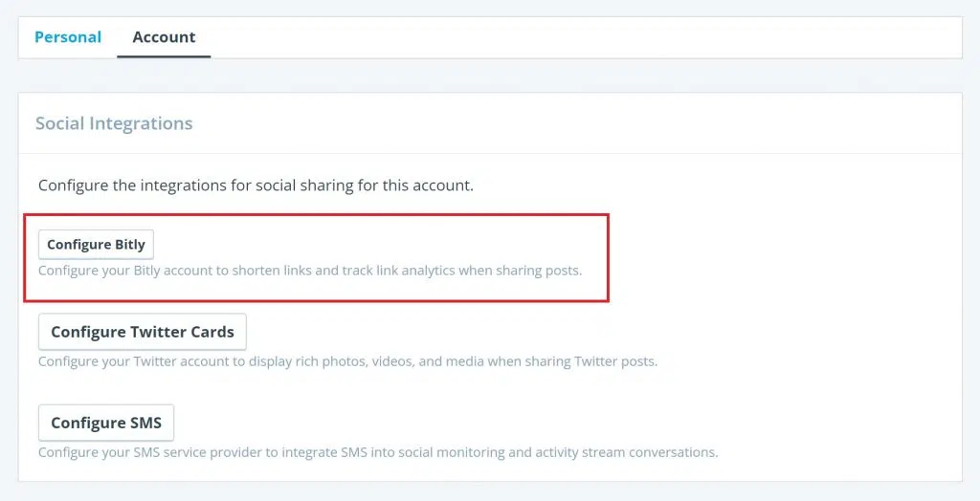Viewport: 980px width, 501px height.
Task: Open Configure Twitter Cards settings
Action: click(142, 332)
